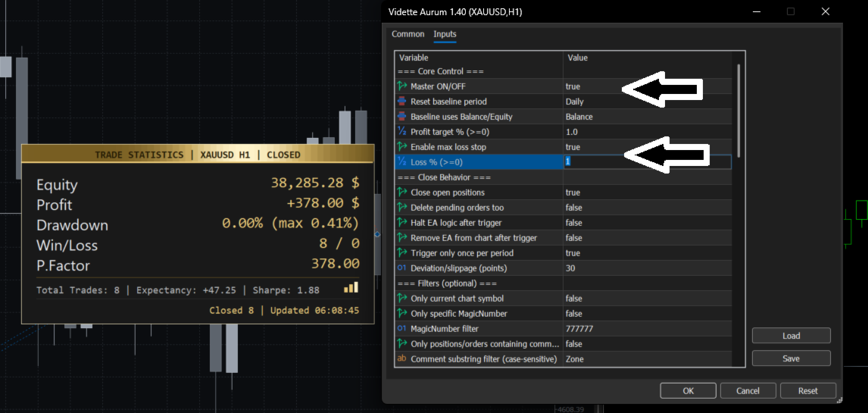Click the Delete pending orders too icon

pos(402,208)
